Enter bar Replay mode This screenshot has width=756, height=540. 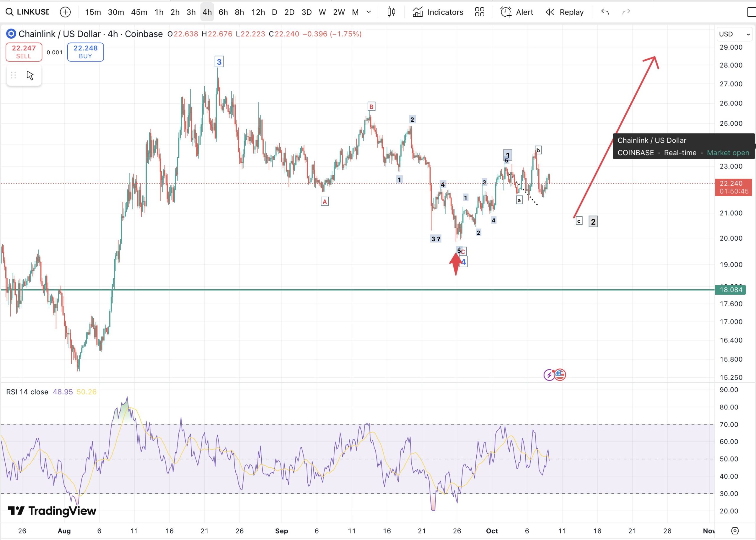(x=564, y=12)
